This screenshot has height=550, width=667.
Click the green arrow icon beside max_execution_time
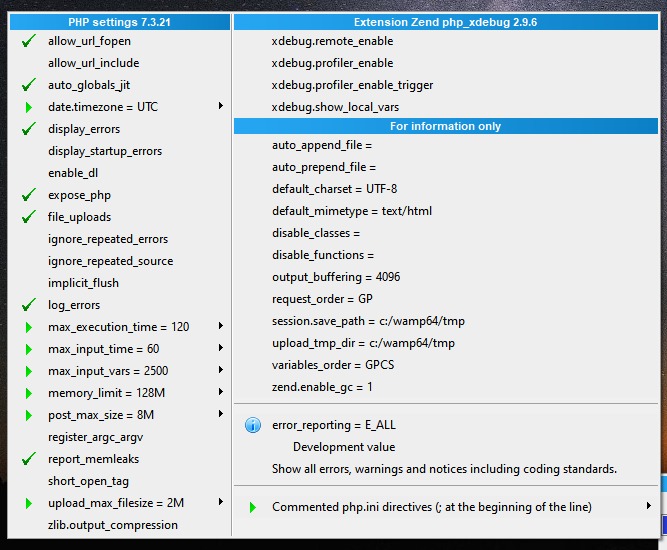(x=28, y=327)
